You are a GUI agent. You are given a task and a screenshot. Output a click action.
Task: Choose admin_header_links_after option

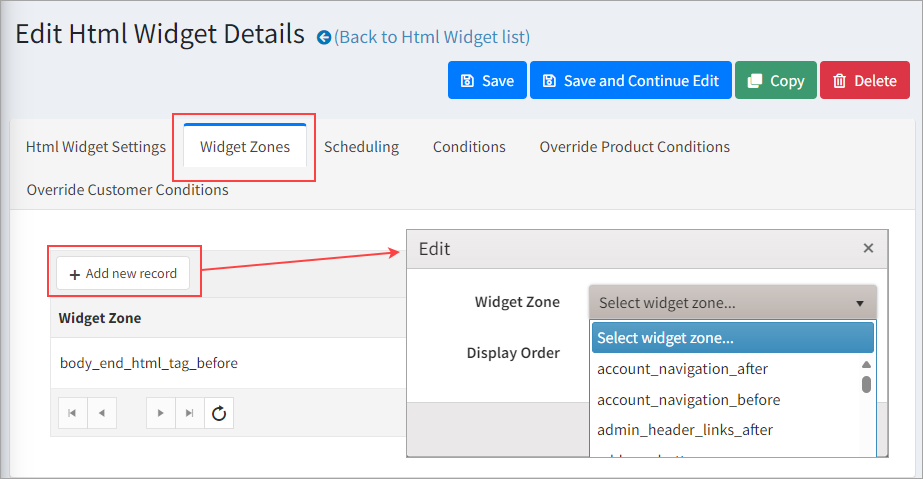click(x=685, y=430)
